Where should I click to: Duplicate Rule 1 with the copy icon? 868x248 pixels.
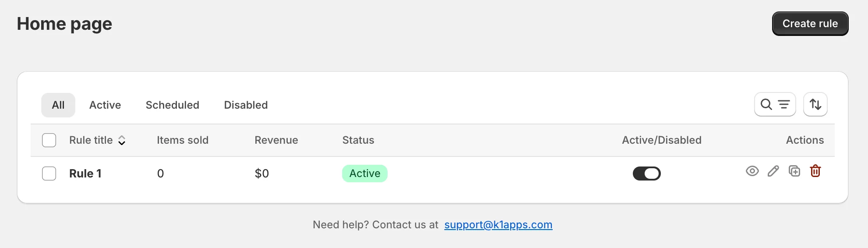[x=794, y=171]
